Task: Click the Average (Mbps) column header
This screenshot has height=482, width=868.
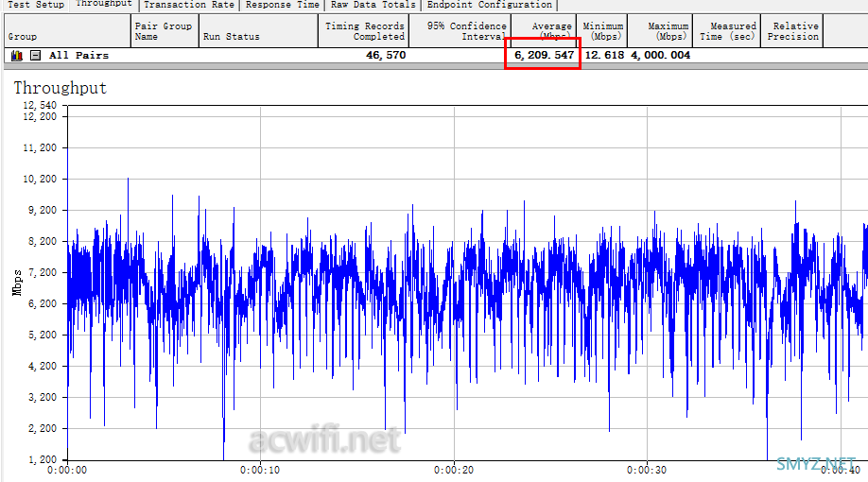Action: click(x=543, y=31)
